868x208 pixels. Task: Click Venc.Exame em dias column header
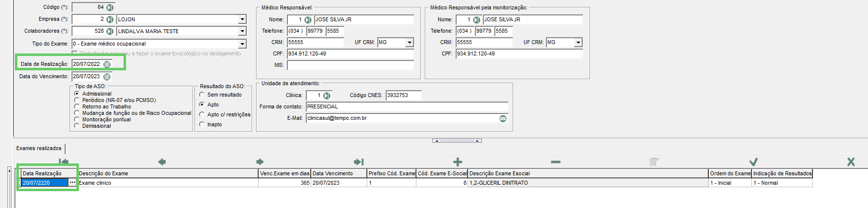(x=285, y=173)
